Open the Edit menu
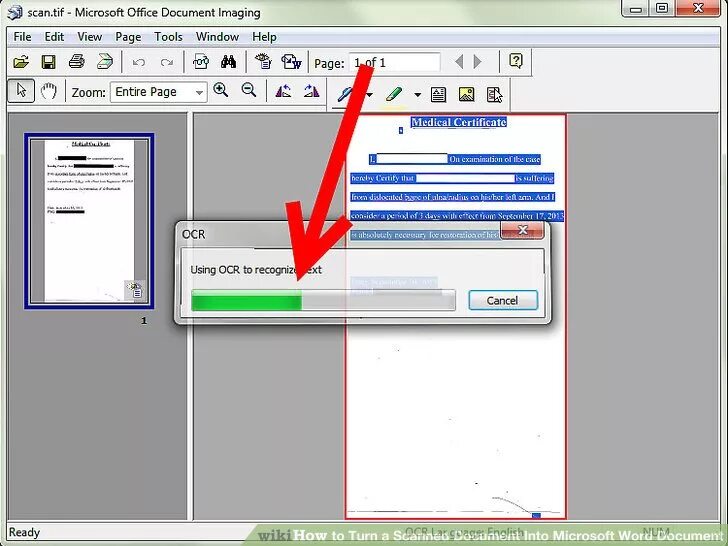The image size is (728, 546). 54,37
